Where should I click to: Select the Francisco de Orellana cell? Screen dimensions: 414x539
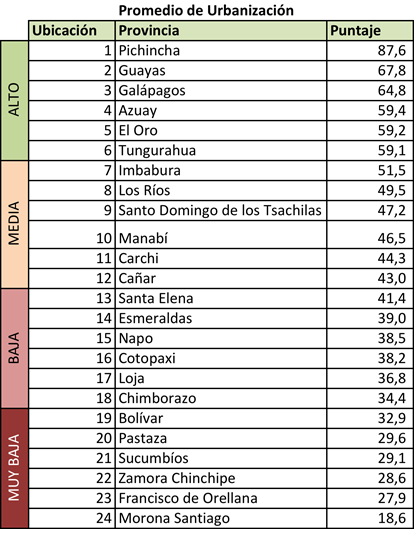pos(221,498)
